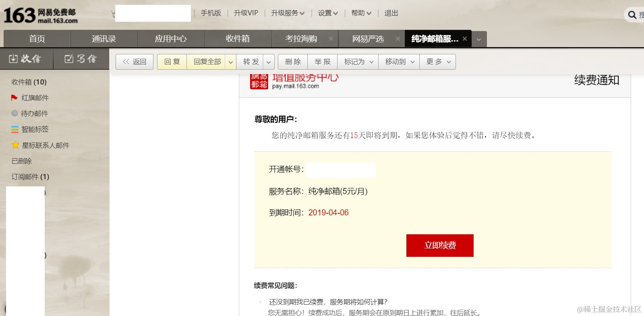Click the smart tags colored icon

pyautogui.click(x=15, y=129)
